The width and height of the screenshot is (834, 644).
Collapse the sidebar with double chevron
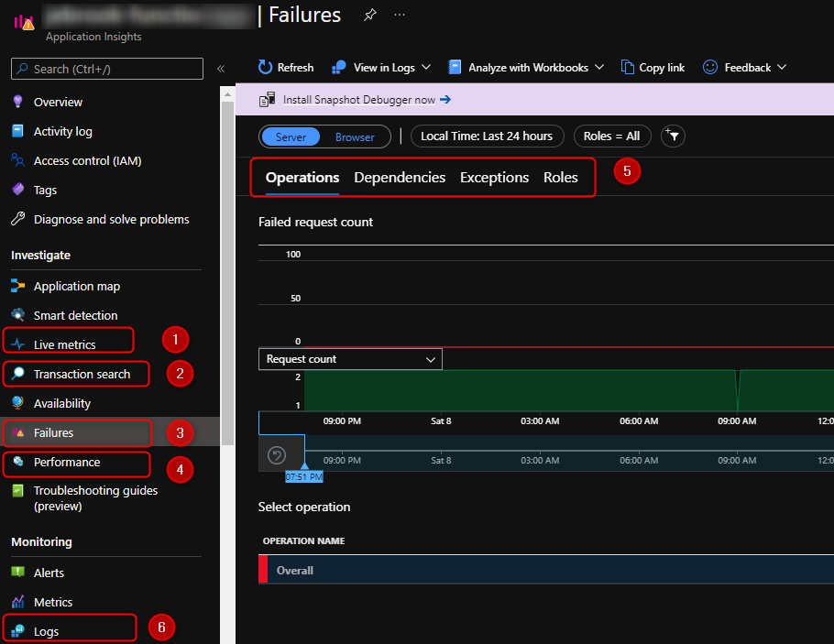(x=221, y=69)
